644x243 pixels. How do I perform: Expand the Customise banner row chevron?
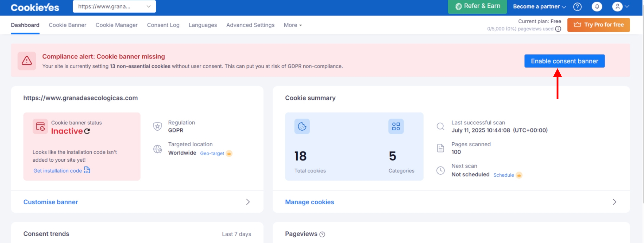[248, 202]
